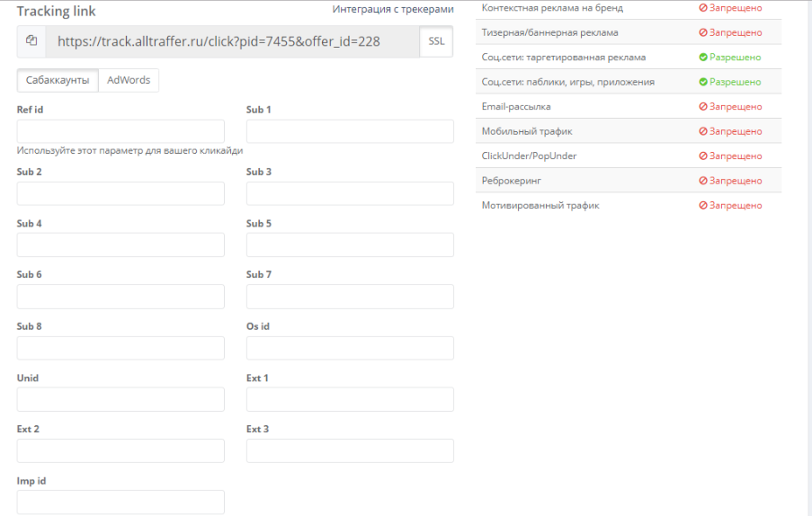
Task: Click forbidden icon beside Email-рассылка
Action: [703, 107]
